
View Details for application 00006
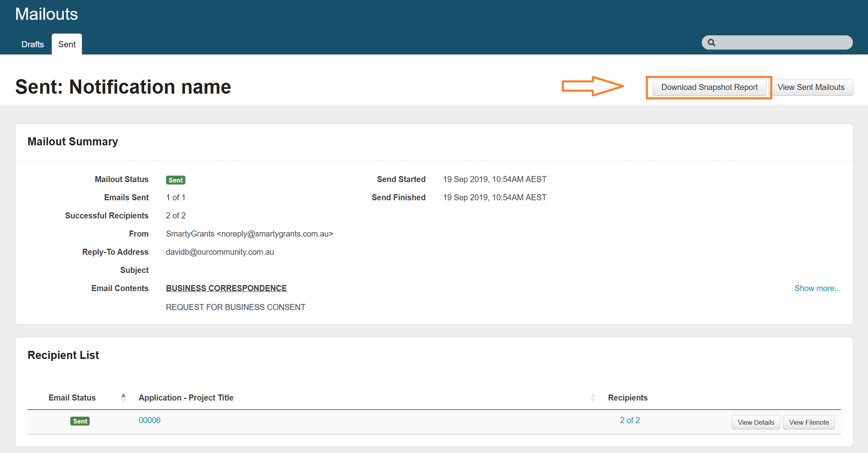tap(756, 422)
